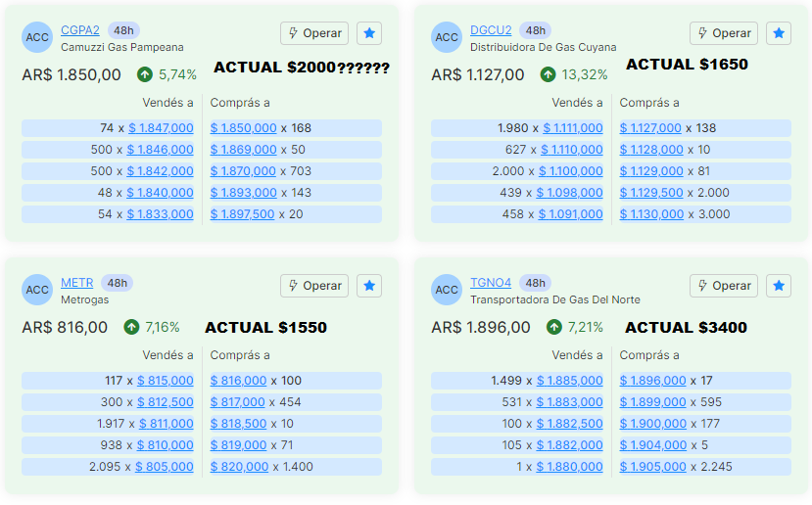Toggle favorite star on DGCU2 card
The width and height of the screenshot is (812, 505).
click(779, 33)
